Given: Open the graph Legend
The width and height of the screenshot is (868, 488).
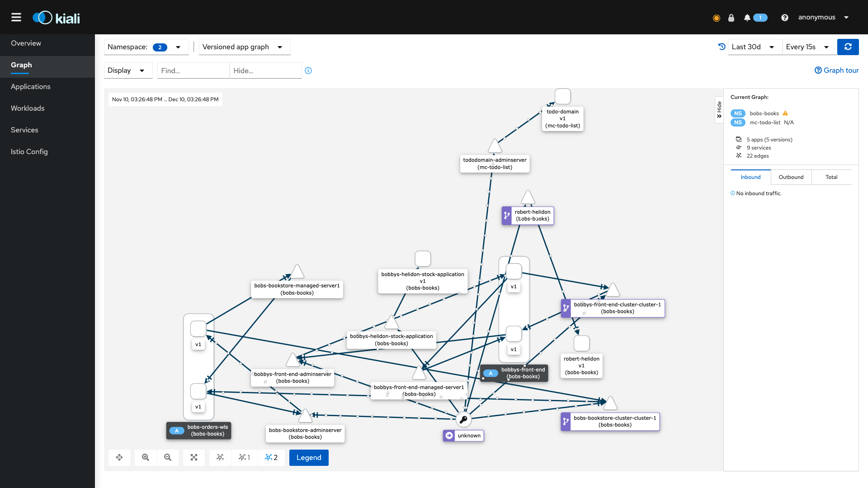Looking at the screenshot, I should tap(309, 457).
